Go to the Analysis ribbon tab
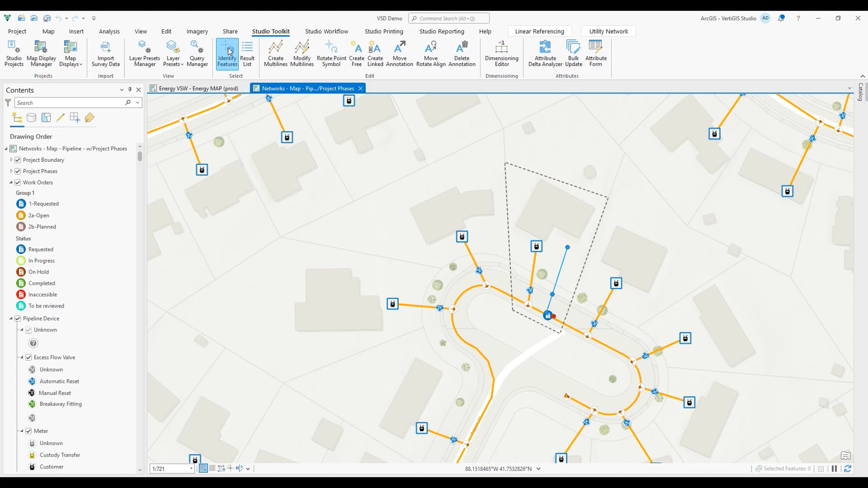Screen dimensions: 868x488 109,31
